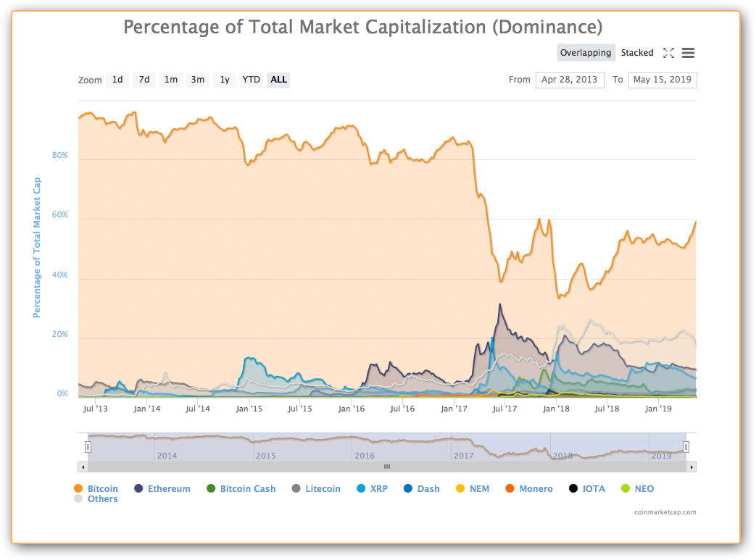This screenshot has width=756, height=560.
Task: Toggle the XRP legend marker
Action: (x=361, y=489)
